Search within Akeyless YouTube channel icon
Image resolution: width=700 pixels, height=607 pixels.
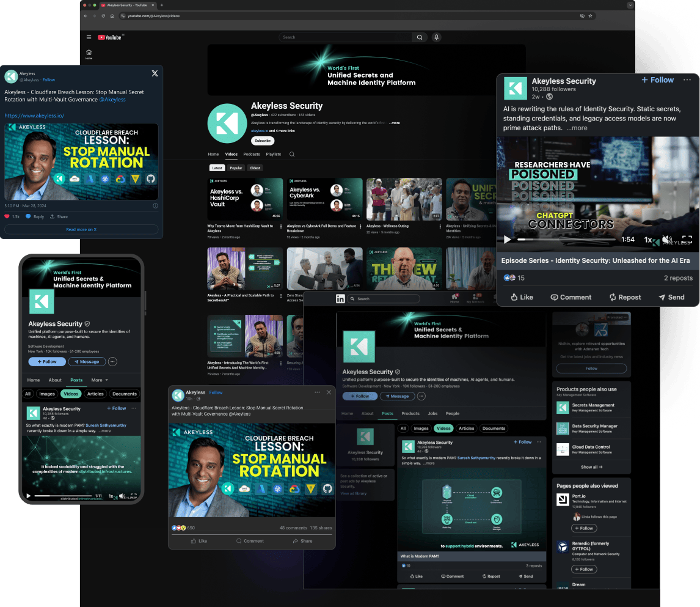click(292, 155)
